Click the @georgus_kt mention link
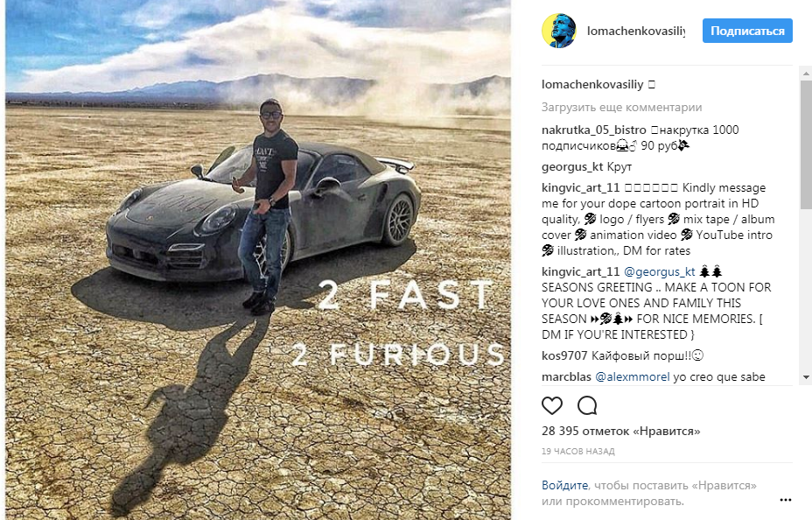812x520 pixels. click(659, 272)
